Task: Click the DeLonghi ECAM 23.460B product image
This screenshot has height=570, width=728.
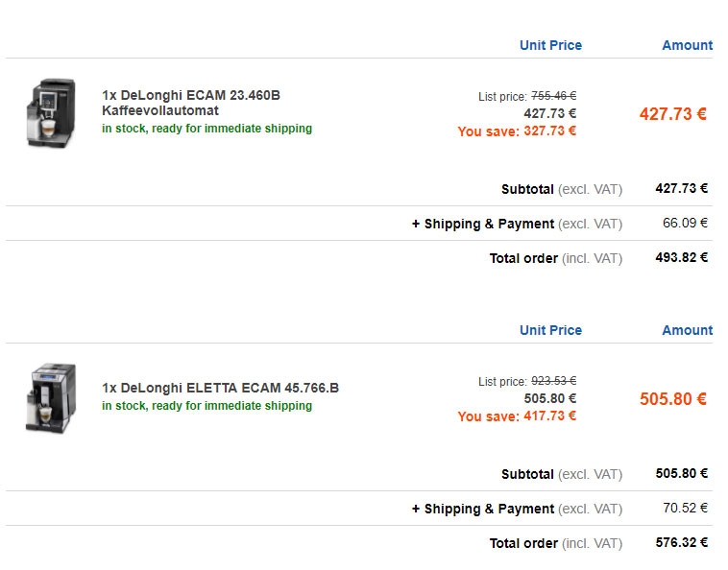Action: pos(51,113)
